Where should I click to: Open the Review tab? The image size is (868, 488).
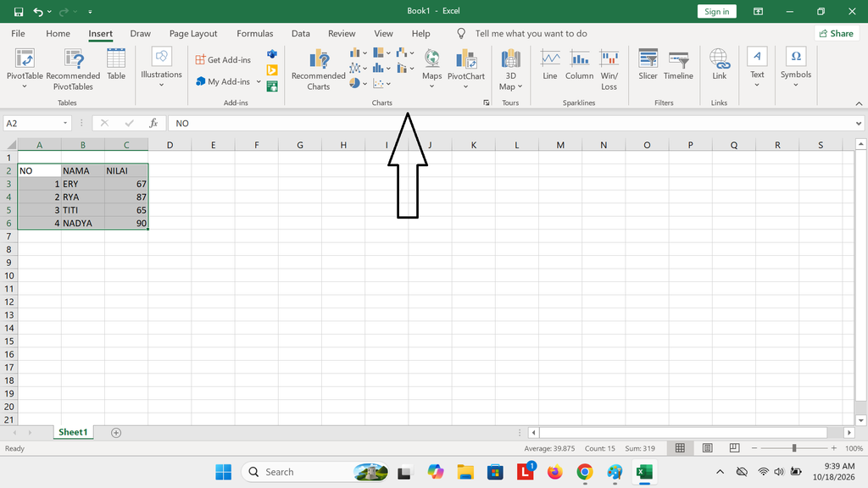[x=342, y=33]
